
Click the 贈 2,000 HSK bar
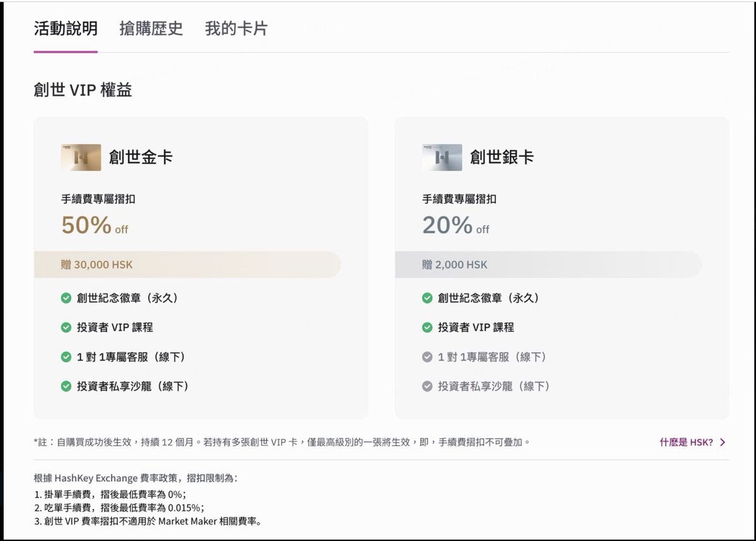[548, 265]
